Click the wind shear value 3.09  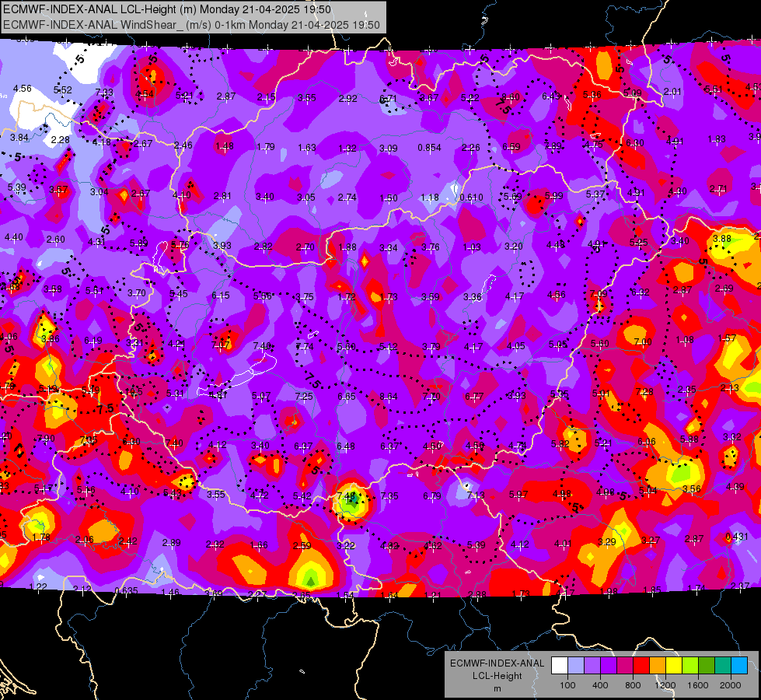[x=388, y=148]
